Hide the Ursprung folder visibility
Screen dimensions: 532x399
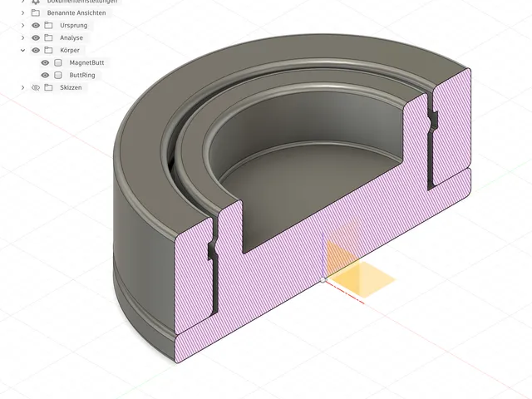pyautogui.click(x=36, y=26)
